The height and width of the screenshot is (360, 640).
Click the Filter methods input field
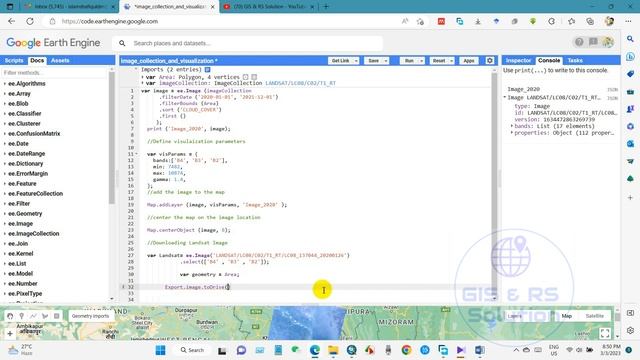[x=55, y=73]
